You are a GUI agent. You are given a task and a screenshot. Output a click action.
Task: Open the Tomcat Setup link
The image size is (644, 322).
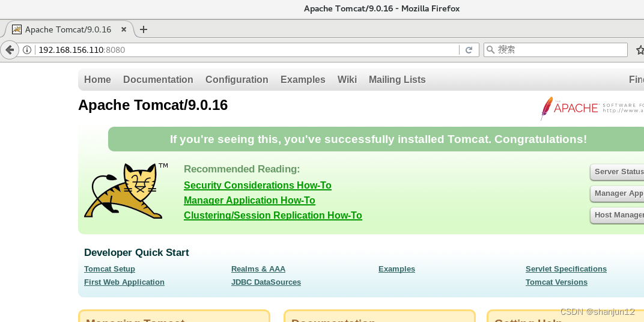pyautogui.click(x=109, y=269)
